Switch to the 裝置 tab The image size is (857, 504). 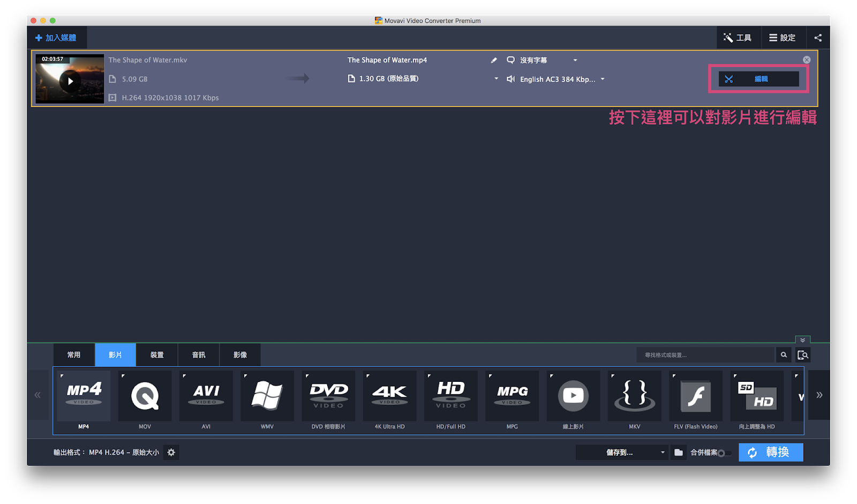click(157, 355)
